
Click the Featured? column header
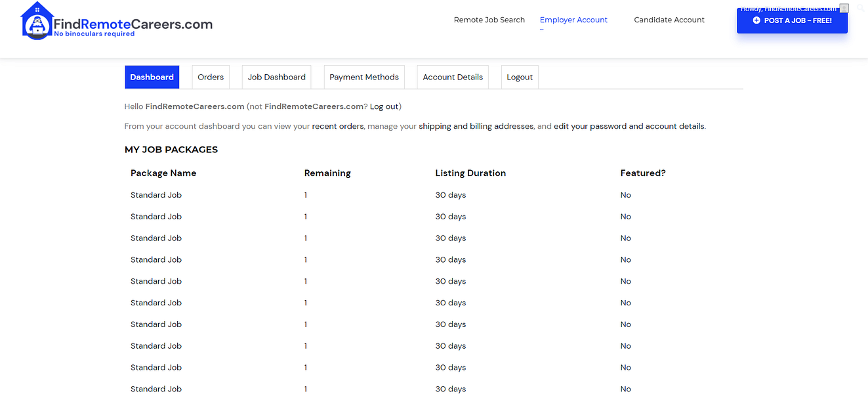coord(643,173)
